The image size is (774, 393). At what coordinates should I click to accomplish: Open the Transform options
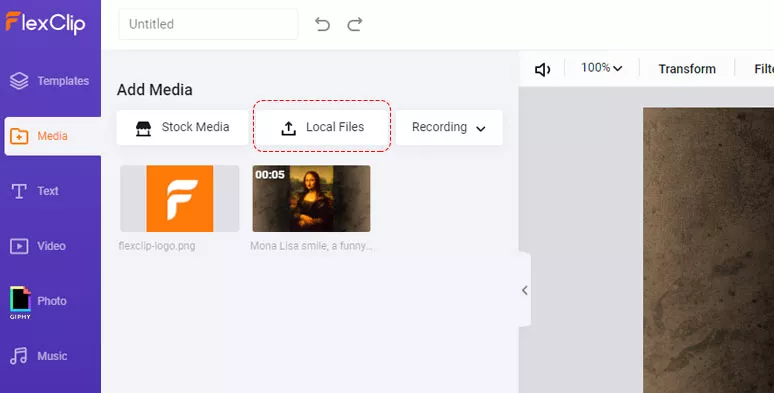click(x=687, y=69)
